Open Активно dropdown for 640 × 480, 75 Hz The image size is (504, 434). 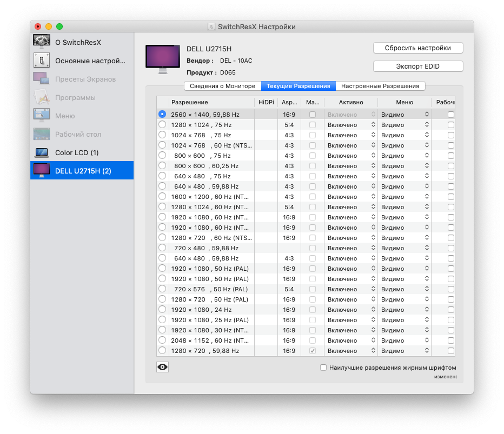(351, 176)
